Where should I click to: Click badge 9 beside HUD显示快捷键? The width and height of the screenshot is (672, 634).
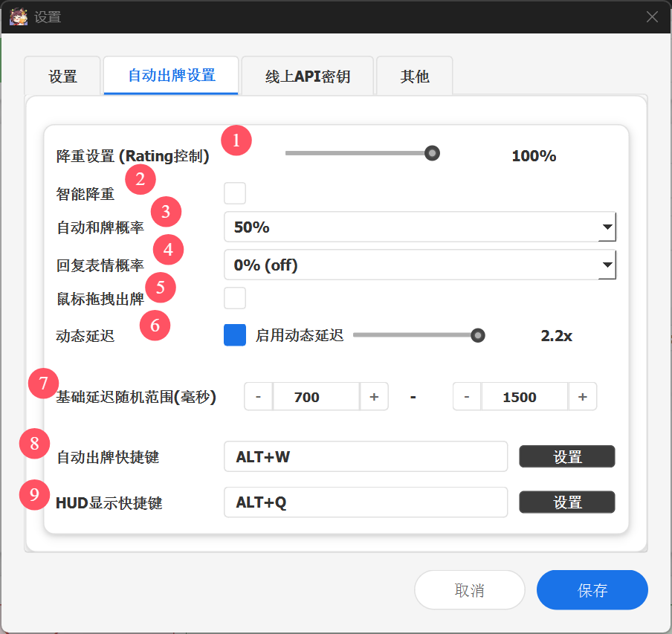34,494
